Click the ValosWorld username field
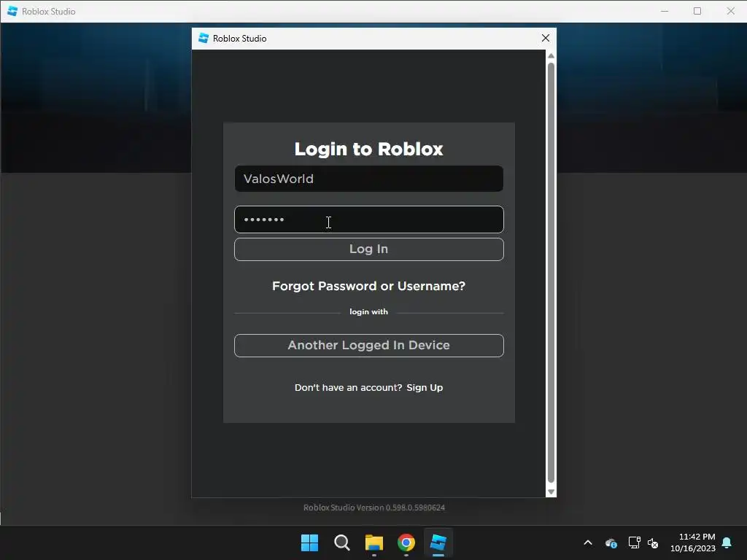Viewport: 747px width, 560px height. point(368,179)
